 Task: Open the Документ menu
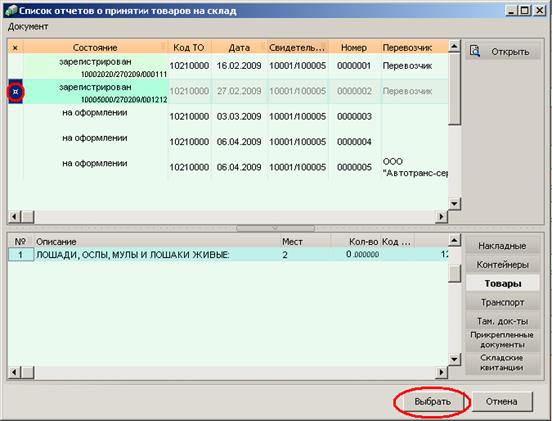pos(28,27)
